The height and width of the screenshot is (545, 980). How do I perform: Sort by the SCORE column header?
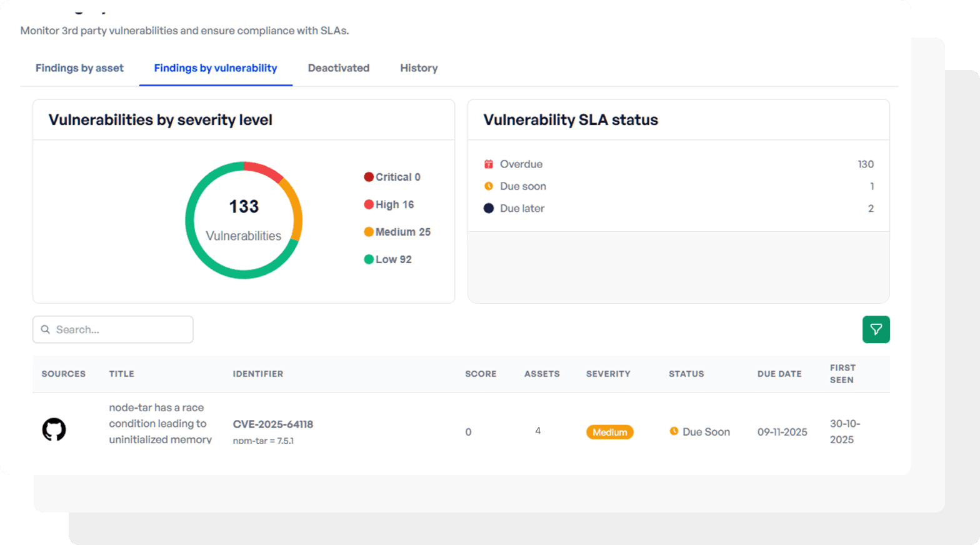pyautogui.click(x=481, y=374)
